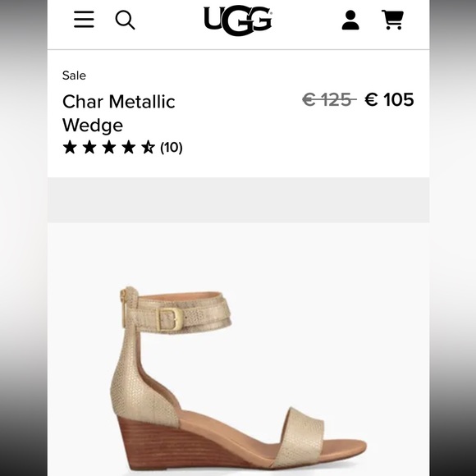Click the wooden wedge heel in photo
Image resolution: width=476 pixels, height=476 pixels.
pos(179,446)
